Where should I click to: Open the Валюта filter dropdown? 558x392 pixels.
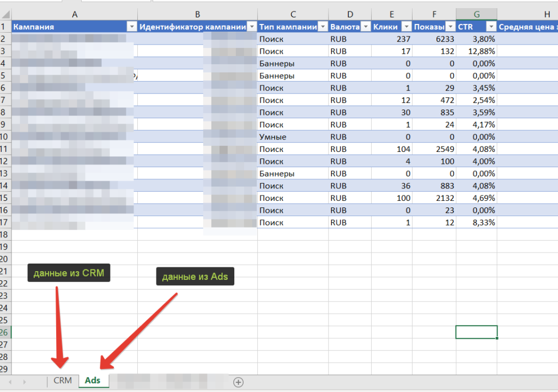pyautogui.click(x=365, y=27)
